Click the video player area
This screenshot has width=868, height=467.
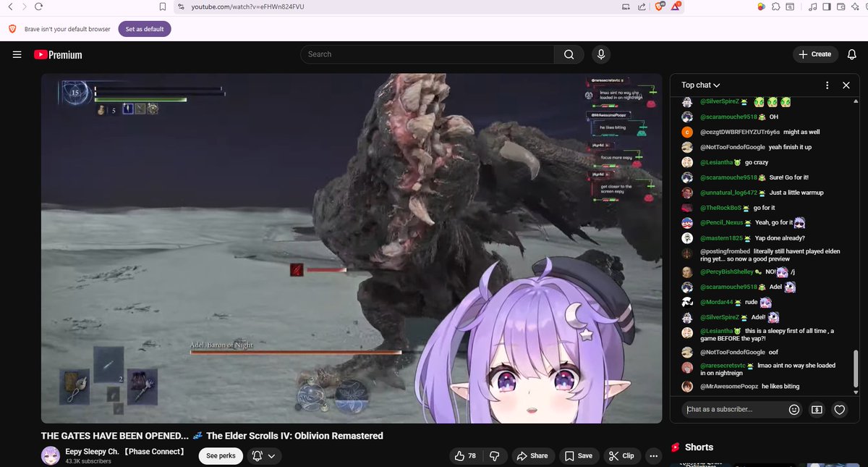pyautogui.click(x=352, y=248)
